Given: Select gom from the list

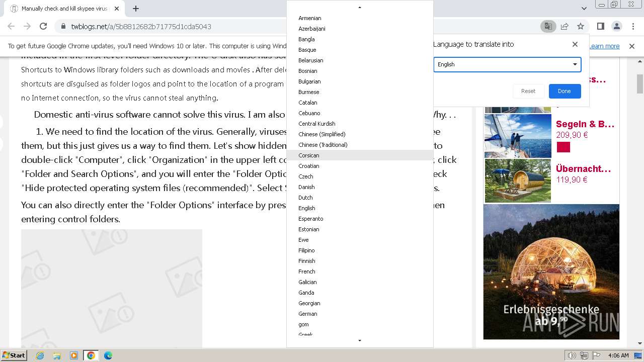Looking at the screenshot, I should point(360,324).
